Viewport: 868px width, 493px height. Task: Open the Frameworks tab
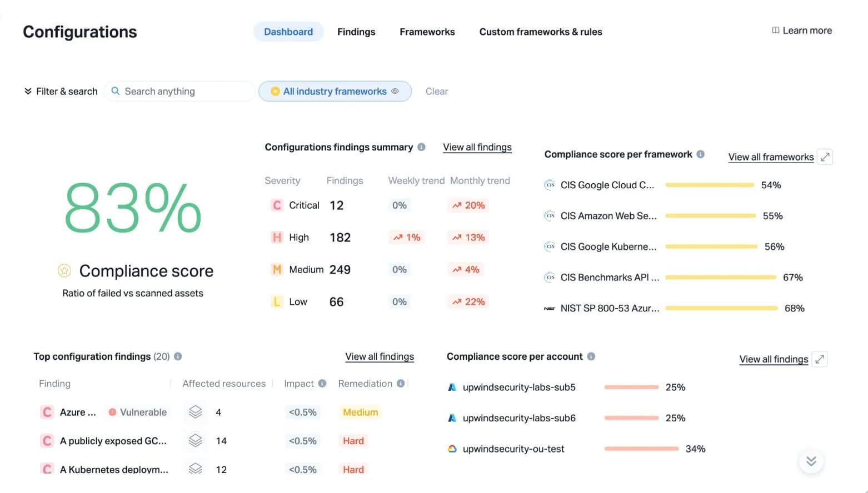tap(427, 32)
